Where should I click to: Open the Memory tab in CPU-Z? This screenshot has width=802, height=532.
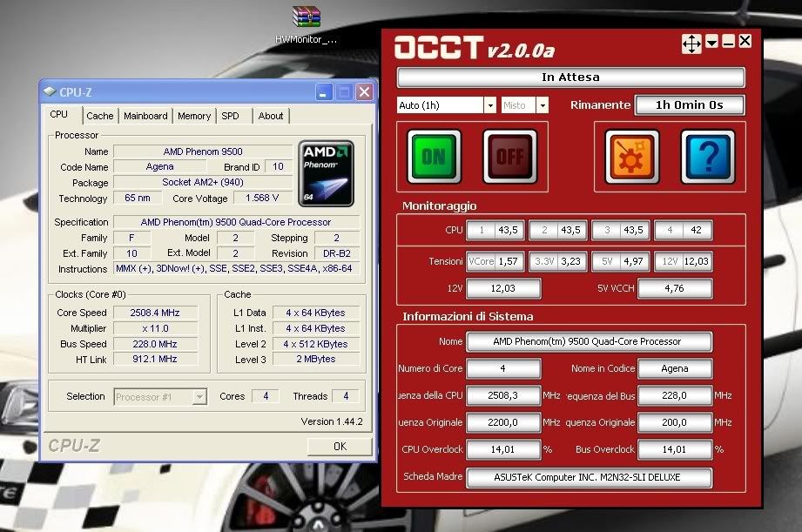pos(194,116)
